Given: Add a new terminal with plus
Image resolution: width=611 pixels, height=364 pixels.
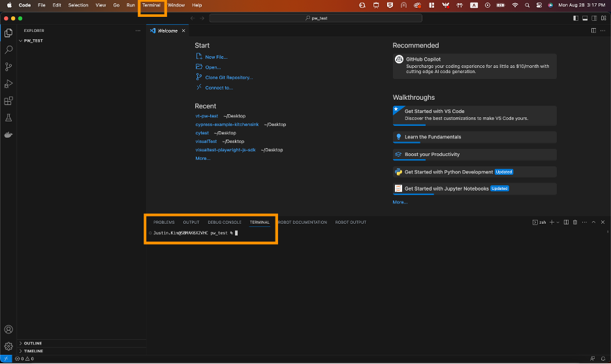Looking at the screenshot, I should click(552, 222).
